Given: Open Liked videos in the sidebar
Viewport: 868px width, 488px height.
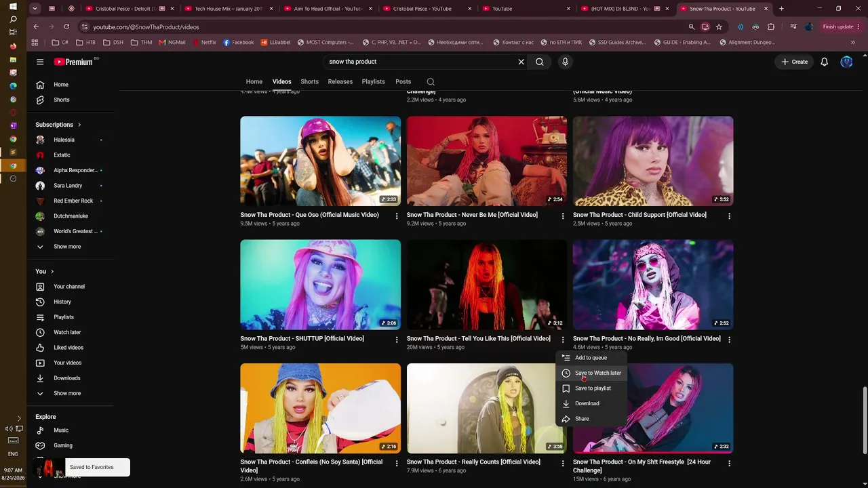Looking at the screenshot, I should [x=70, y=348].
